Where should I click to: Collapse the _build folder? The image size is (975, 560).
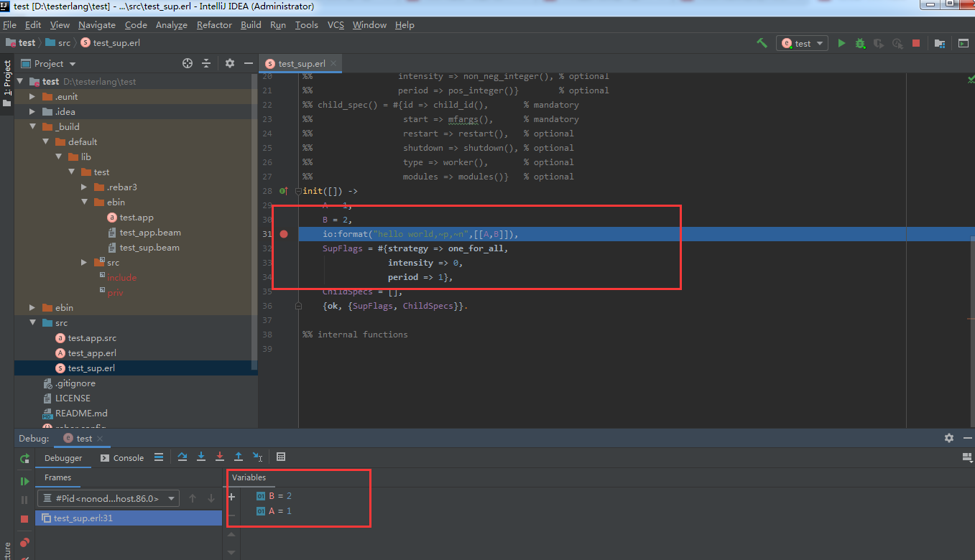tap(33, 126)
